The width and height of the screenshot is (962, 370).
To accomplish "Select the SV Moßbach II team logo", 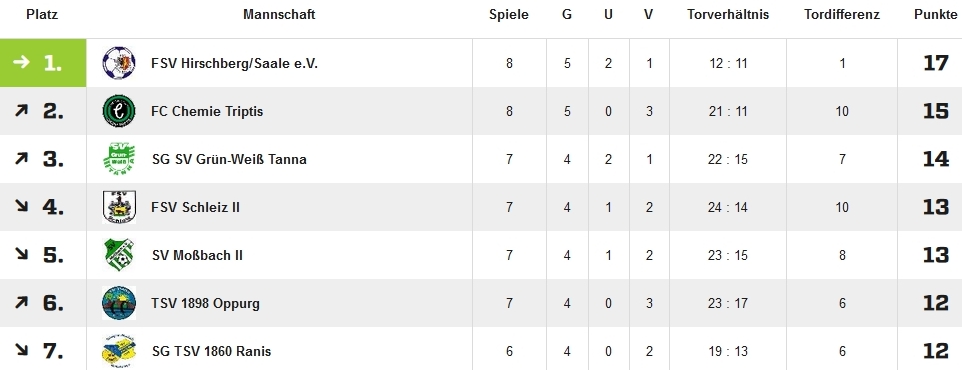I will [119, 255].
